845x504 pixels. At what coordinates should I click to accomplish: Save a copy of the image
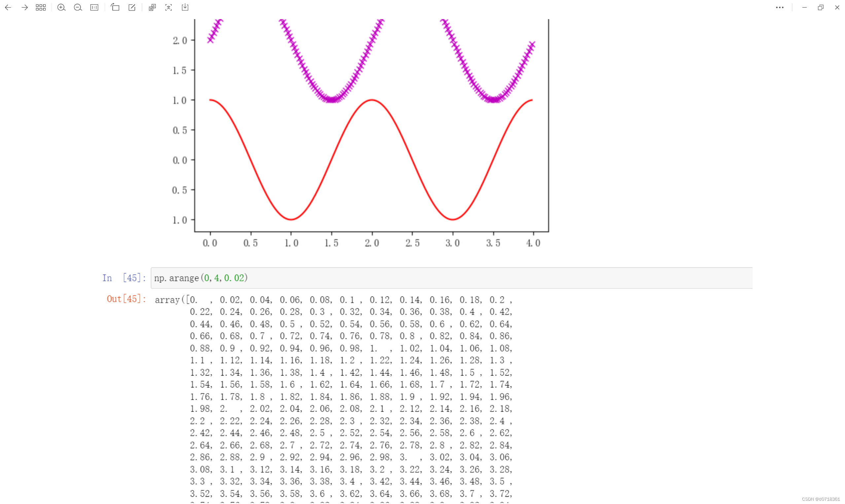click(185, 8)
